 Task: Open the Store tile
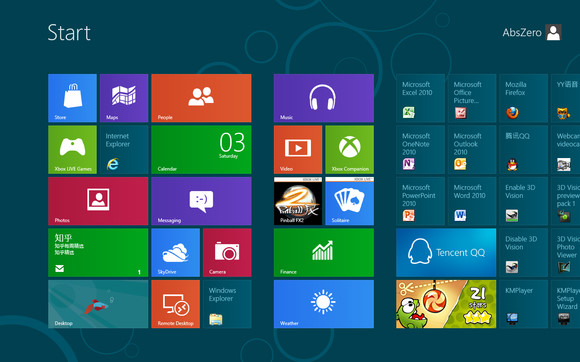pos(72,98)
